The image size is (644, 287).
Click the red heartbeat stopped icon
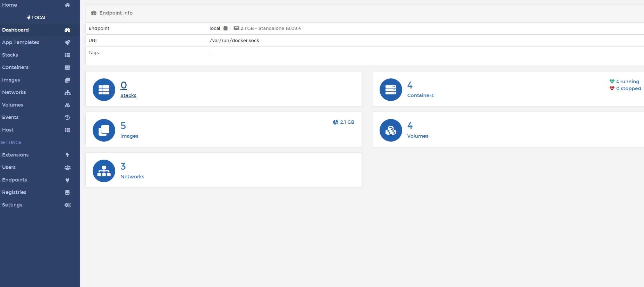pyautogui.click(x=612, y=88)
